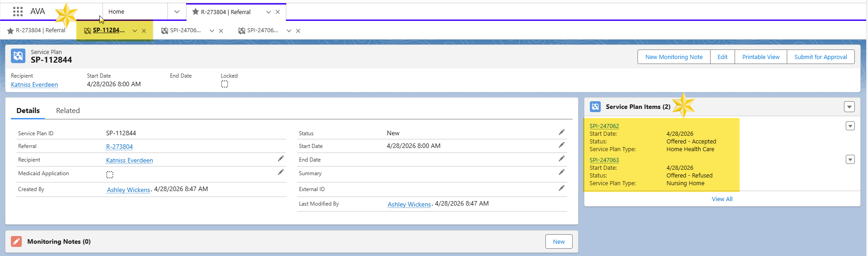Switch to the Details tab
Screen dimensions: 868x256
click(x=28, y=111)
